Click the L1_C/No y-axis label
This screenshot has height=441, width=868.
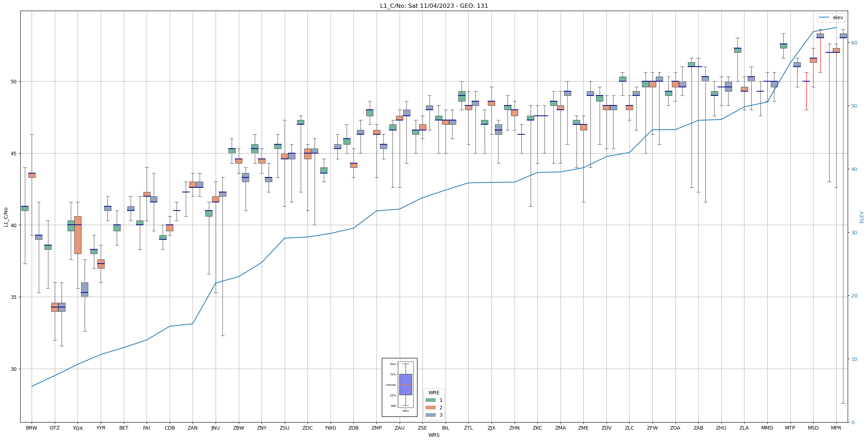[x=6, y=217]
